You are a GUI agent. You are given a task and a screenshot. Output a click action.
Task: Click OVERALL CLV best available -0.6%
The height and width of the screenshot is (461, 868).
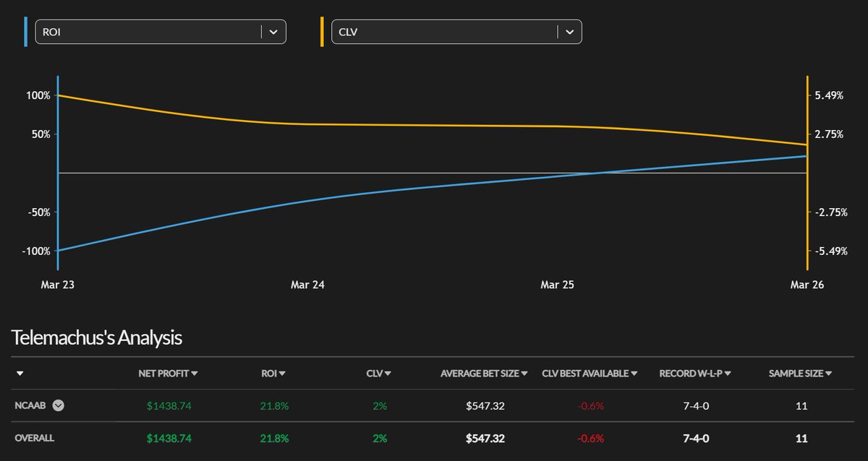pos(590,439)
